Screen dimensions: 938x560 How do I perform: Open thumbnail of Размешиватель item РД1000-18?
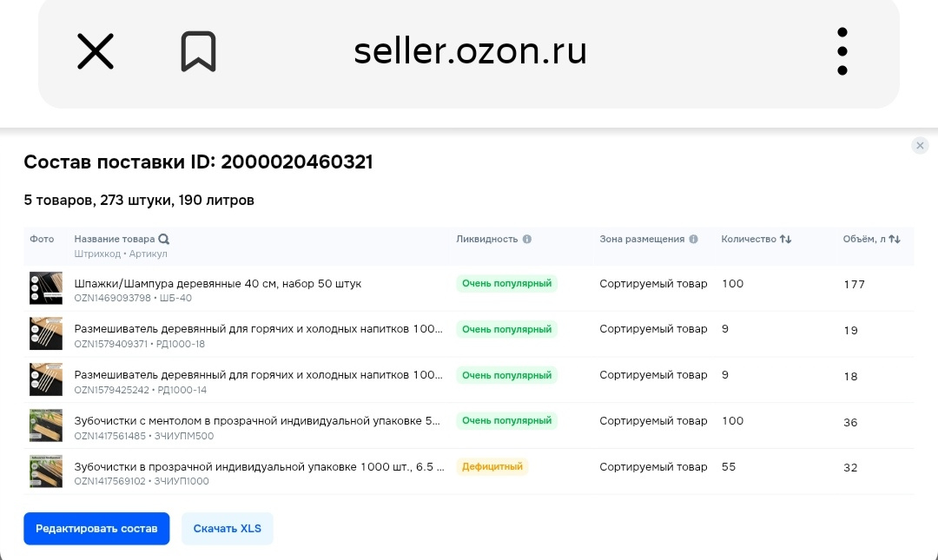coord(46,334)
